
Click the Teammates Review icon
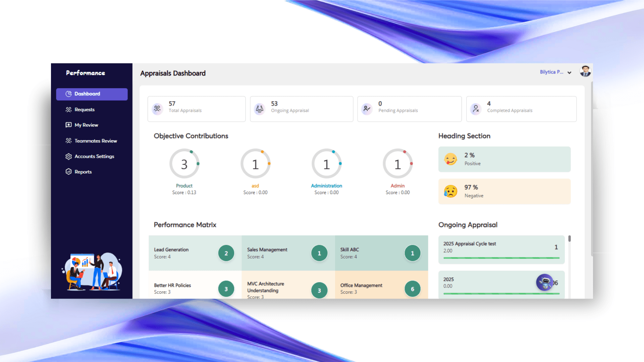(x=68, y=141)
